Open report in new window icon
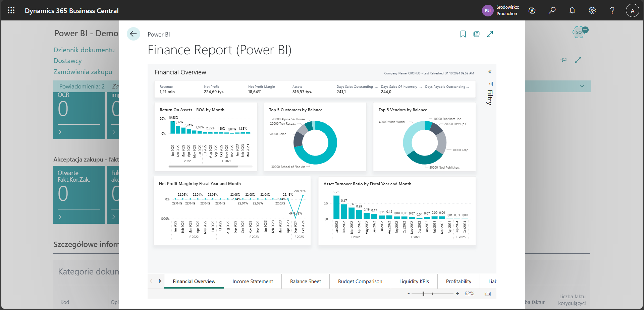644x310 pixels. point(476,34)
